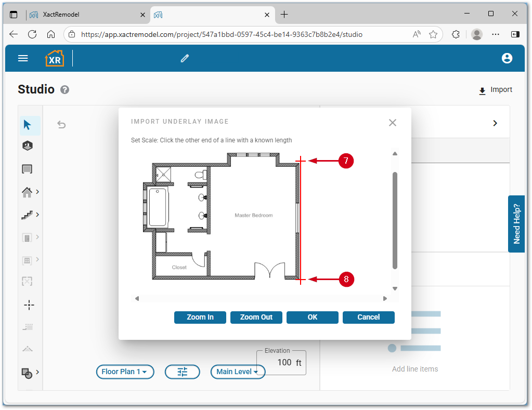The width and height of the screenshot is (532, 410).
Task: Open the Main Level dropdown
Action: pyautogui.click(x=238, y=372)
